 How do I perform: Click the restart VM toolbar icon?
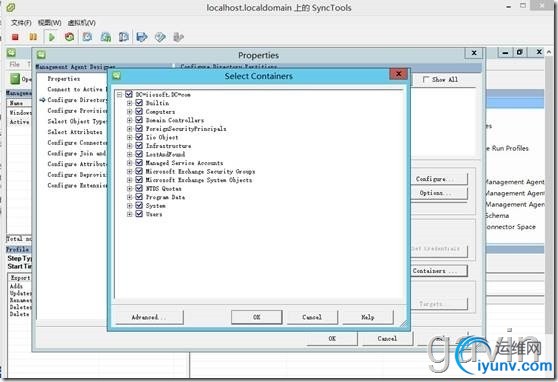tap(69, 37)
